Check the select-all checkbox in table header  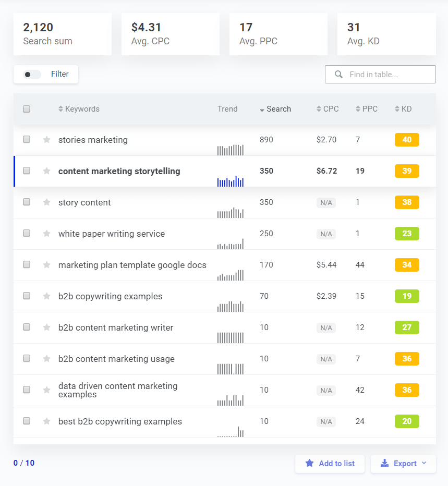click(x=27, y=109)
